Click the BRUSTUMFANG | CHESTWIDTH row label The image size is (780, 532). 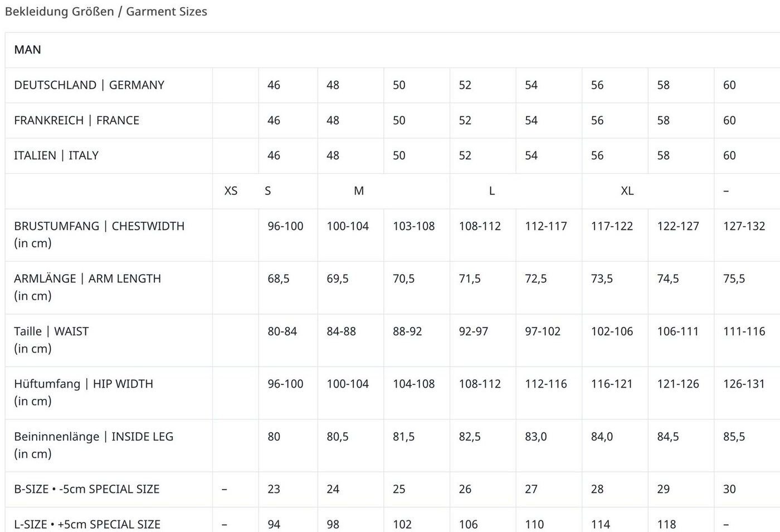tap(99, 226)
